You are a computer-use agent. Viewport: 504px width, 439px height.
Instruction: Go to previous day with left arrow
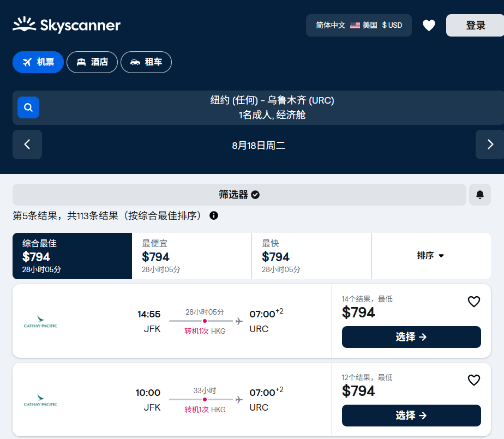point(27,145)
